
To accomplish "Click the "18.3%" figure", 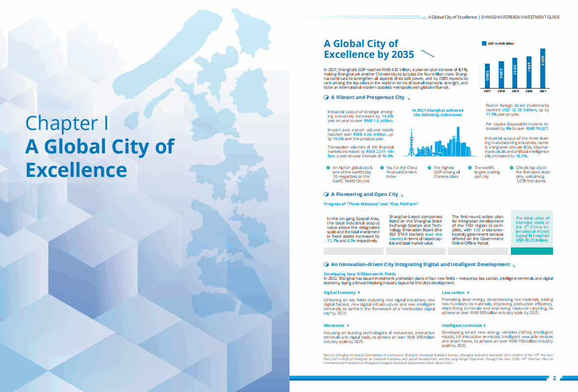I will (521, 156).
